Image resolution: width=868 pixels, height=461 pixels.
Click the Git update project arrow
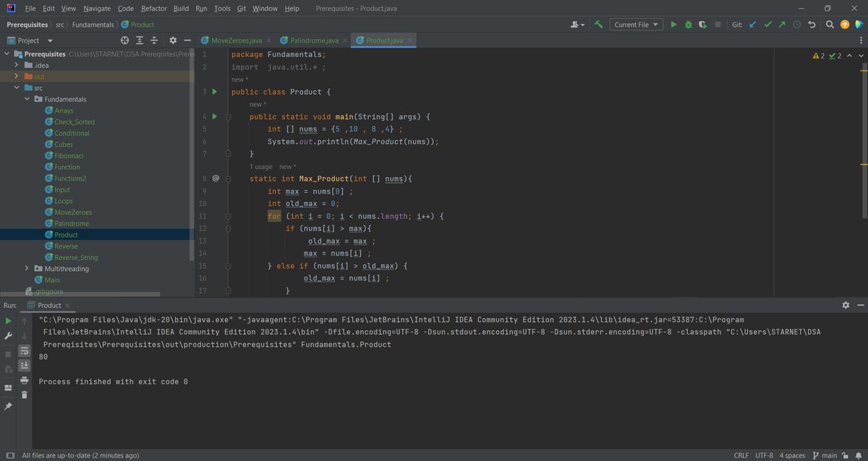coord(752,25)
